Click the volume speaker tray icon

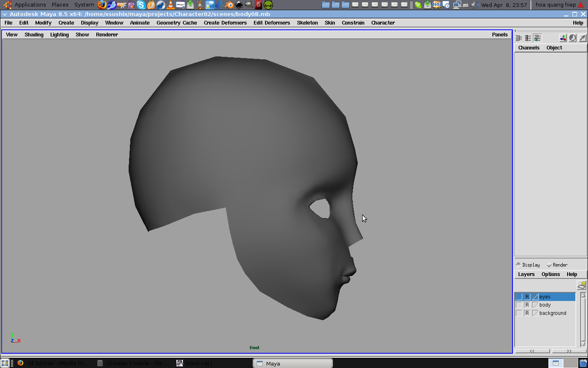[x=475, y=5]
